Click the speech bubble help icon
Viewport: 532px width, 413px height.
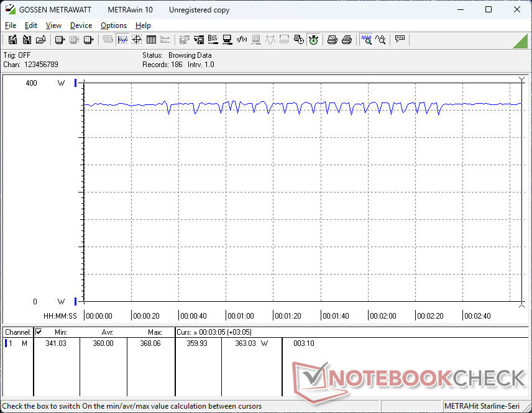click(x=400, y=40)
